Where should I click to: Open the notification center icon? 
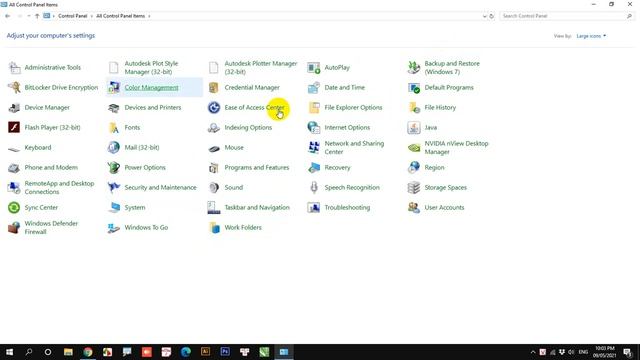(628, 352)
